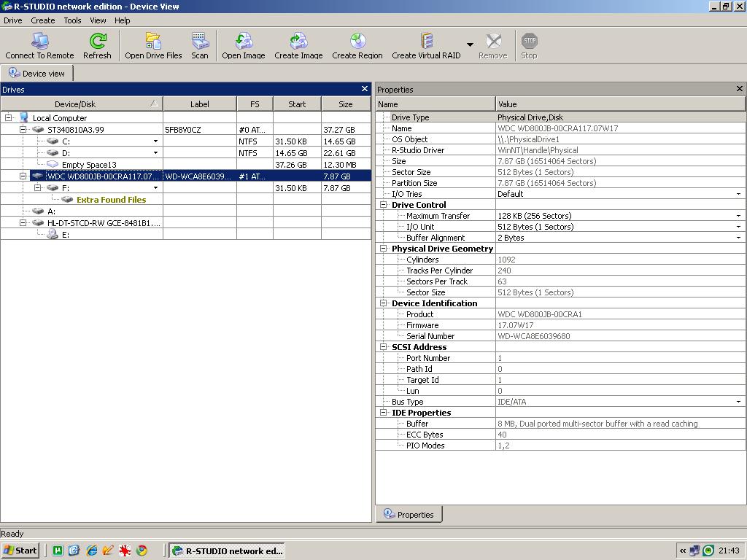Refresh the drive list

pyautogui.click(x=97, y=46)
